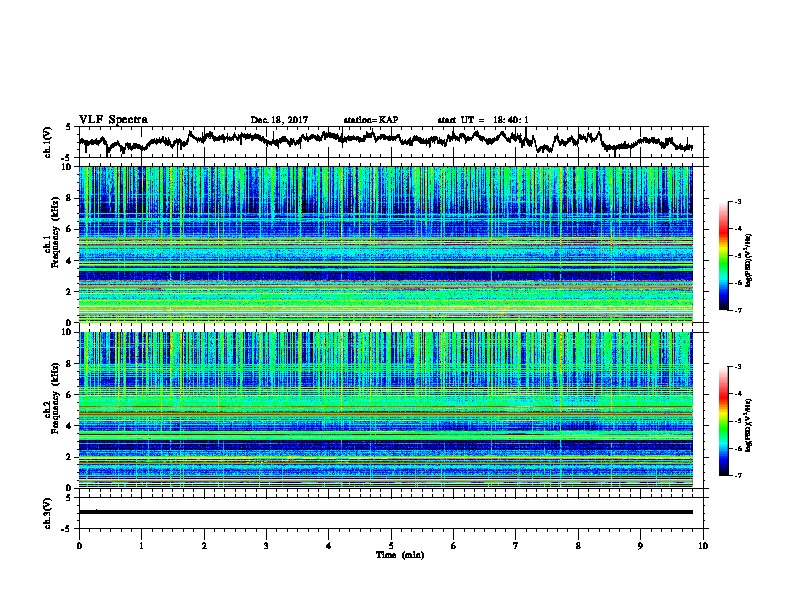Click time-axis tick label "8" below the plots
The width and height of the screenshot is (792, 612).
[x=578, y=546]
